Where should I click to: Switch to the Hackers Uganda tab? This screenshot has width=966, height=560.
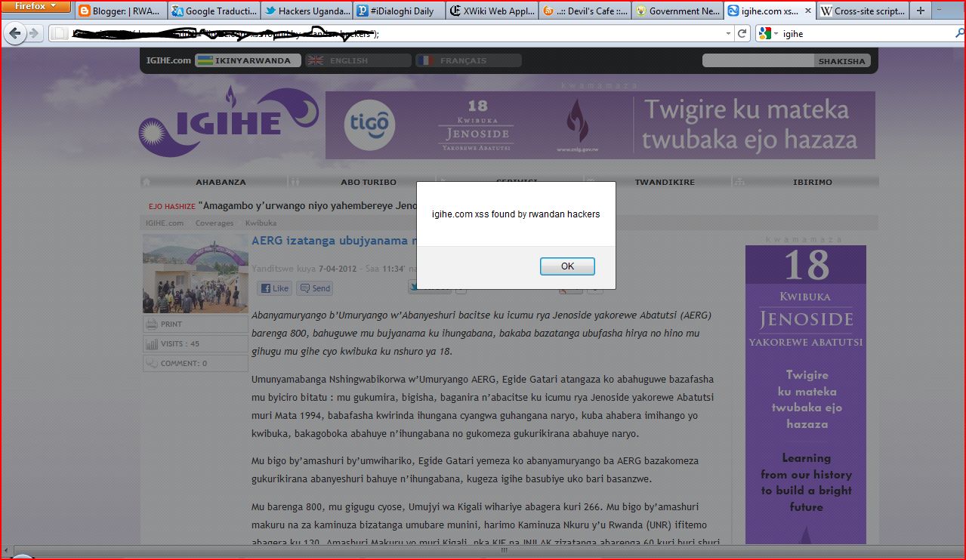(x=306, y=11)
